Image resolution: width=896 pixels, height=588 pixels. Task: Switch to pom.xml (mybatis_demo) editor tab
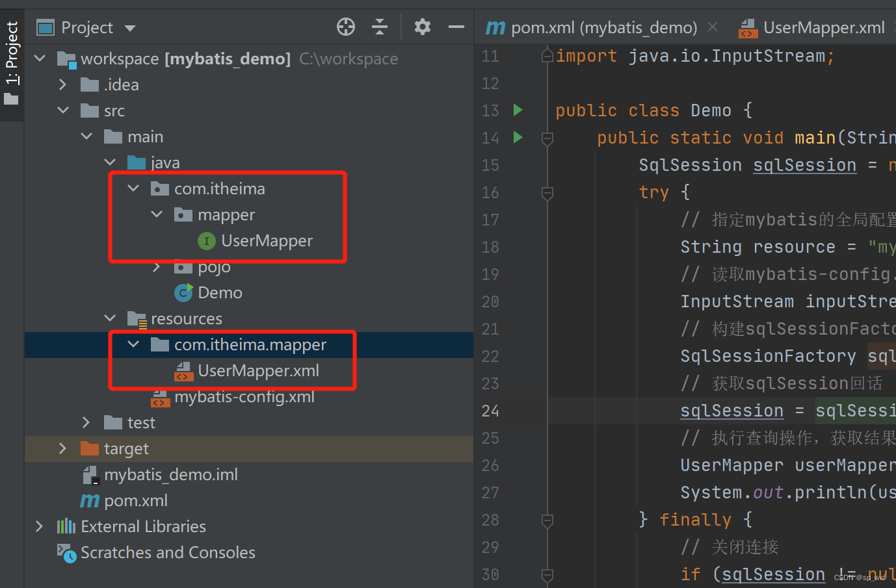591,27
